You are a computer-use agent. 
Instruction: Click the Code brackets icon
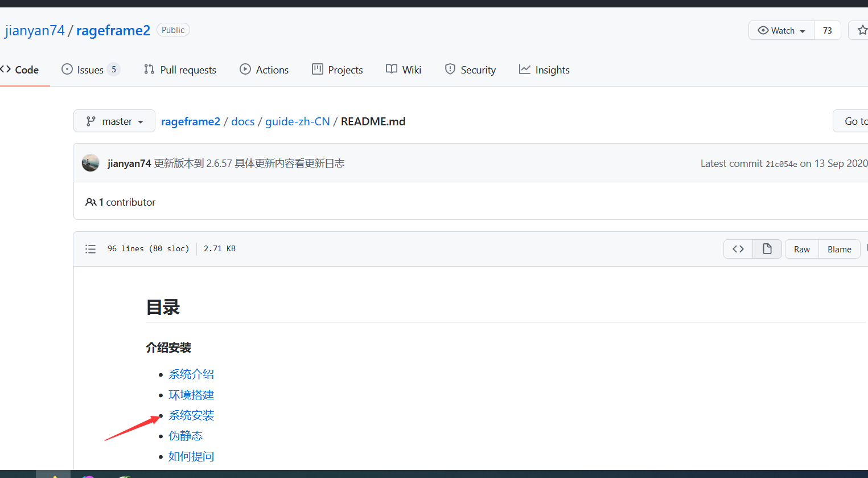[6, 69]
